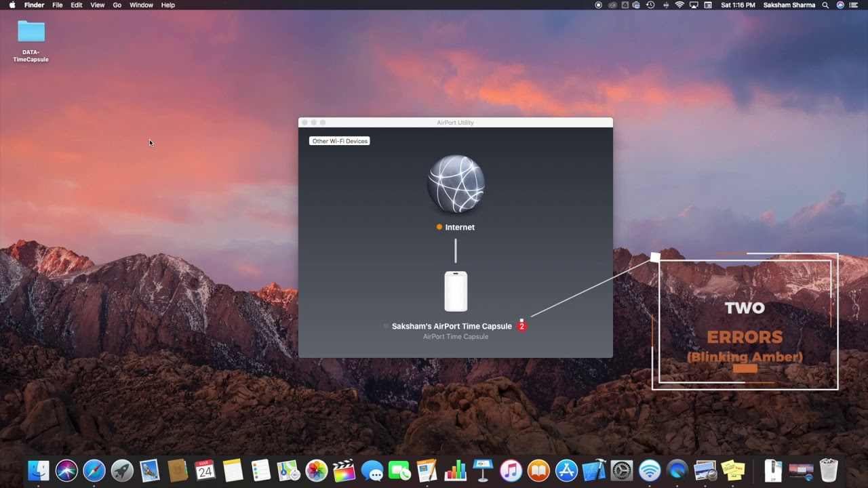Open Launchpad from the Dock
This screenshot has width=868, height=488.
click(122, 470)
